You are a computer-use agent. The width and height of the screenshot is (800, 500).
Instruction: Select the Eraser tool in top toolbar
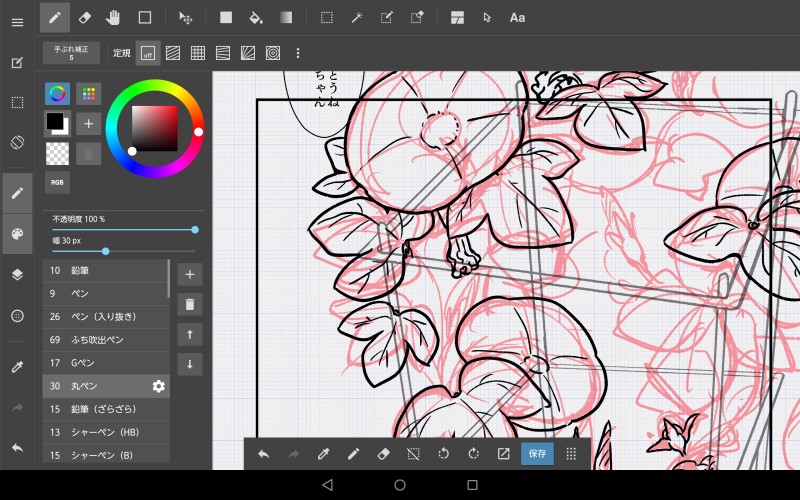[x=85, y=18]
